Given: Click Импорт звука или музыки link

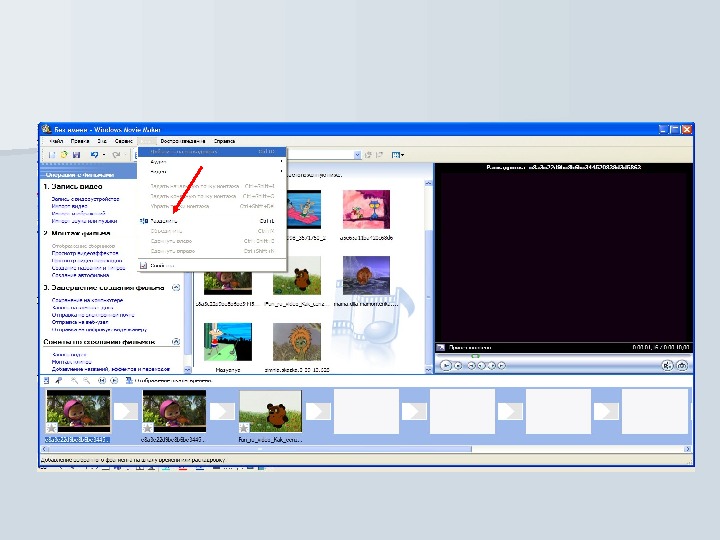Looking at the screenshot, I should pos(84,221).
